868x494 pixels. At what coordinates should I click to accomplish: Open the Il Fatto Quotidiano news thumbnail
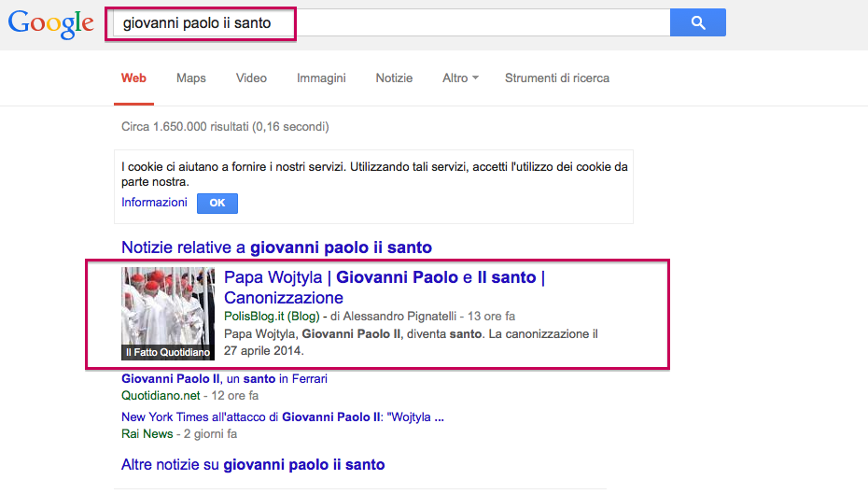(168, 314)
